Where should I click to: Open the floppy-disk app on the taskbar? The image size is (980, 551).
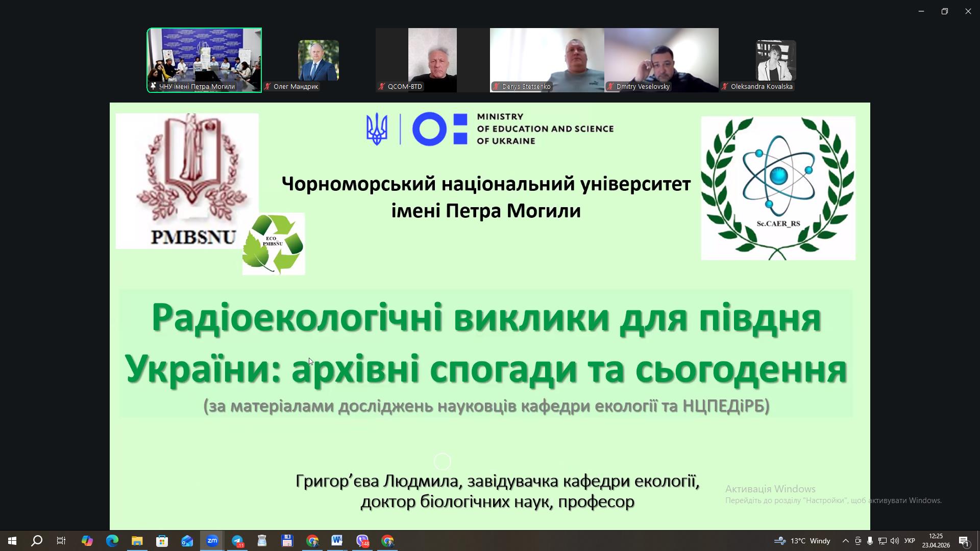[x=287, y=541]
